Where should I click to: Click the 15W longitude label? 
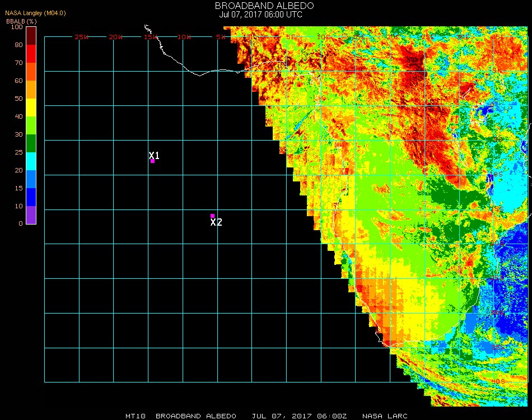151,37
